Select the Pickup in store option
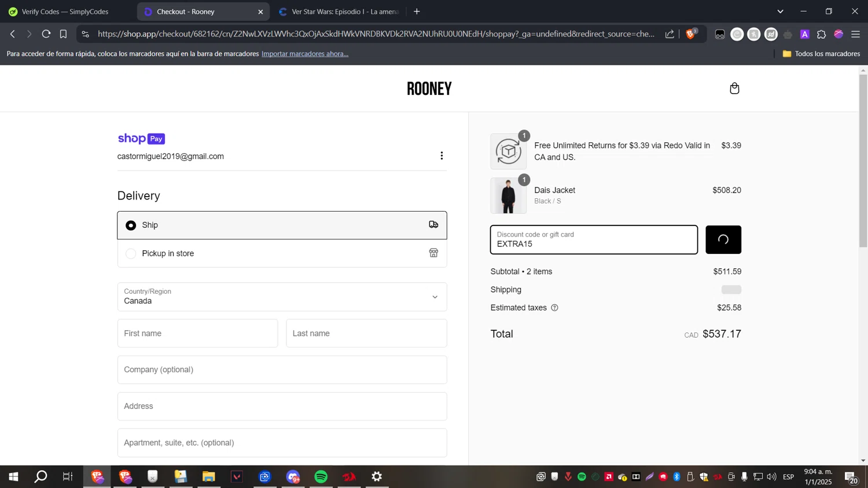Viewport: 868px width, 488px height. click(282, 253)
